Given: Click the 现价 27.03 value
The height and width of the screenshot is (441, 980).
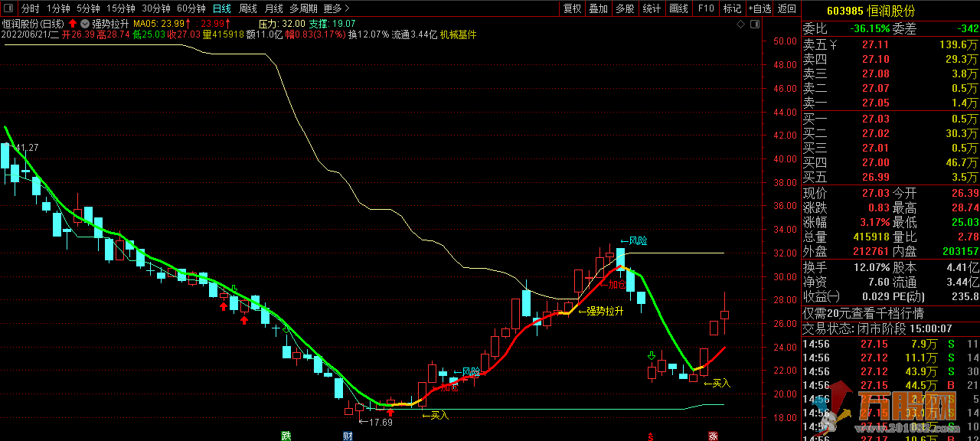Looking at the screenshot, I should click(876, 193).
